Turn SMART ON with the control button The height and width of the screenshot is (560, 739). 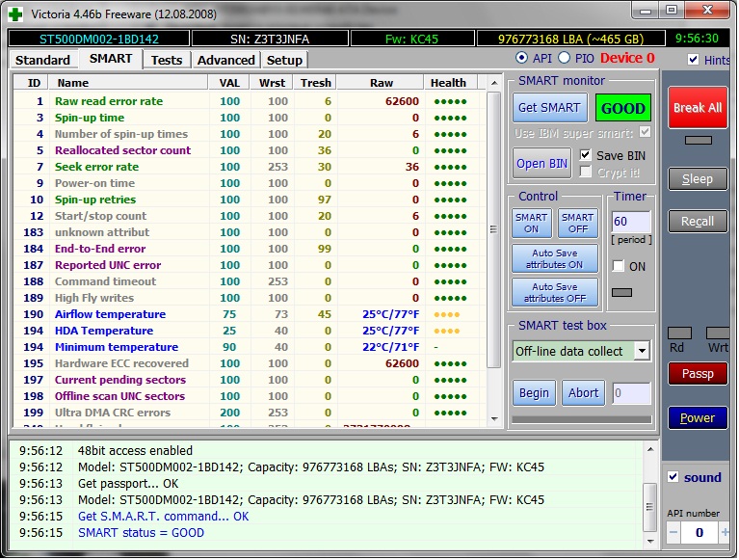tap(531, 223)
